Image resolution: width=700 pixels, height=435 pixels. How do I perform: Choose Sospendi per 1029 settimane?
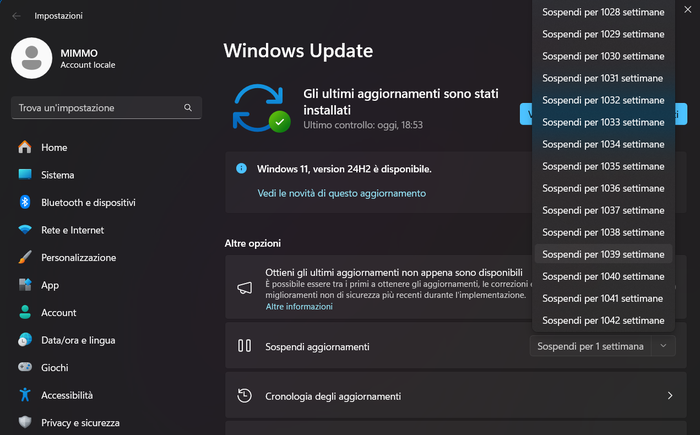(x=603, y=34)
